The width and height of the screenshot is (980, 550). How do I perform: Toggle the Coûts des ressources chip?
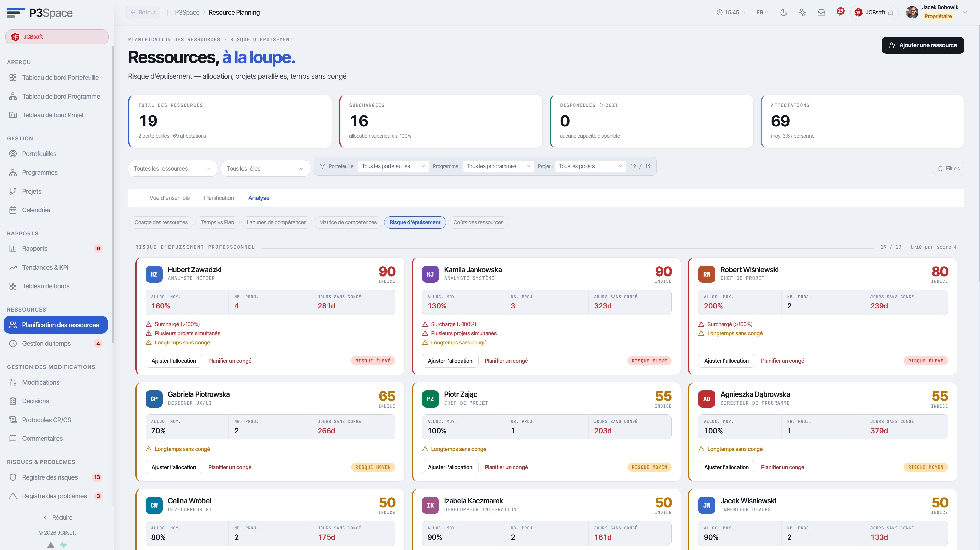click(x=478, y=222)
